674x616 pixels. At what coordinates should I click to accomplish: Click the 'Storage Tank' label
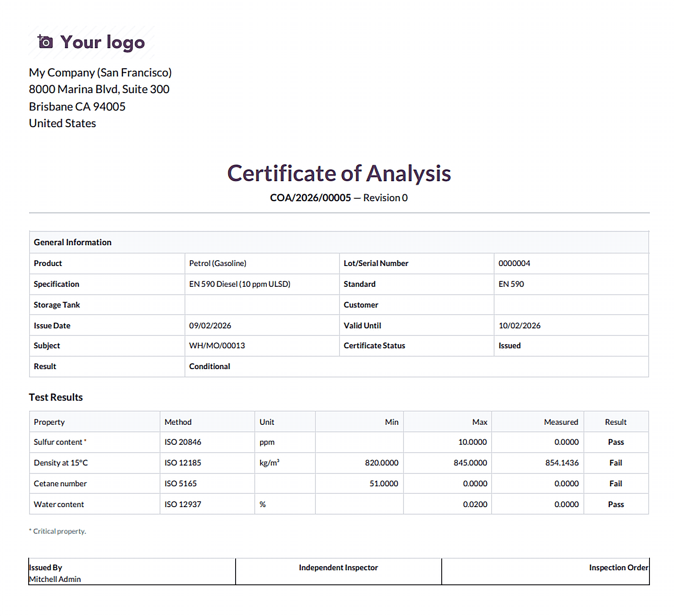pos(57,305)
